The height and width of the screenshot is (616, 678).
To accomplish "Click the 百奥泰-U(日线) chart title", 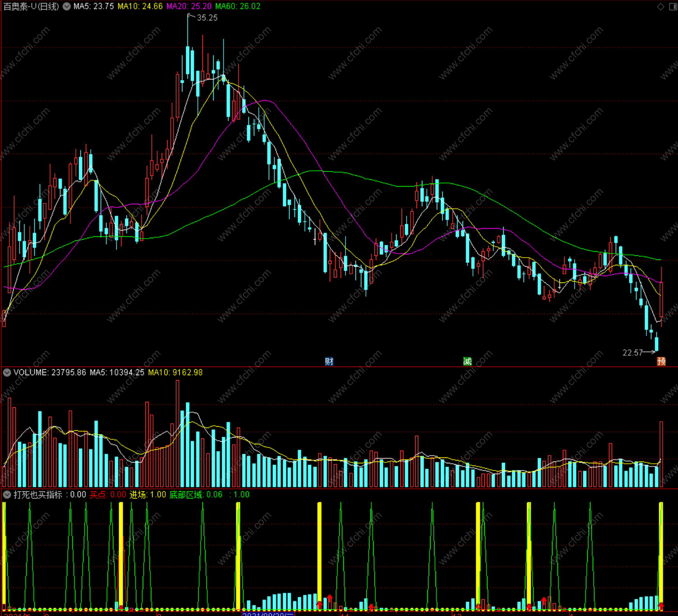I will (x=31, y=6).
